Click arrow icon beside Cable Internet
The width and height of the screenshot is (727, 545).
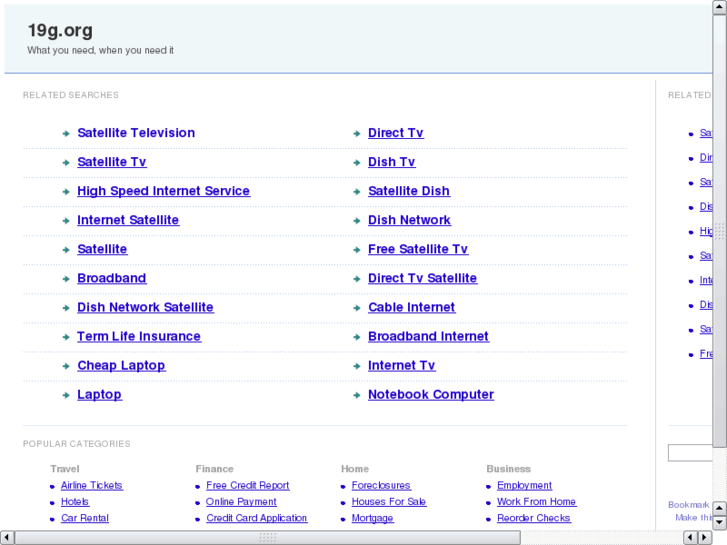tap(357, 308)
